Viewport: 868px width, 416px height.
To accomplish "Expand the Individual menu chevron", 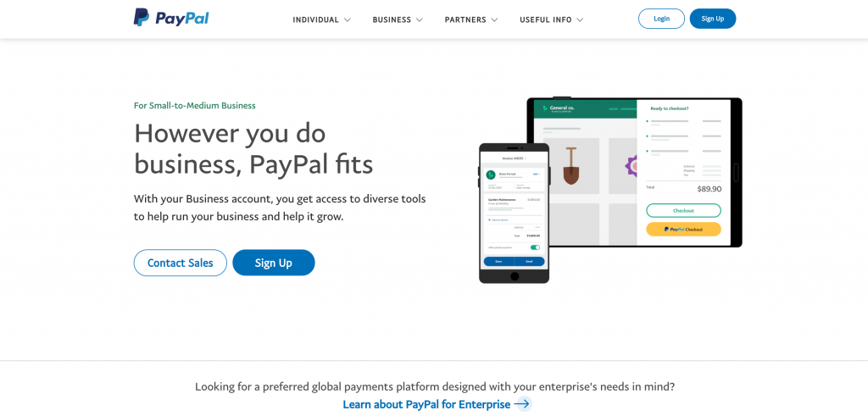I will pos(347,20).
